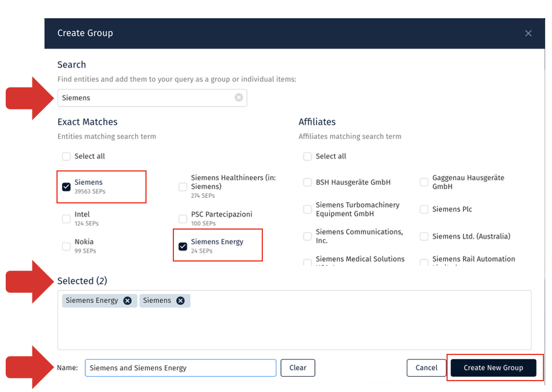The width and height of the screenshot is (552, 392).
Task: Click the Siemens Medical Solutions label
Action: [360, 259]
